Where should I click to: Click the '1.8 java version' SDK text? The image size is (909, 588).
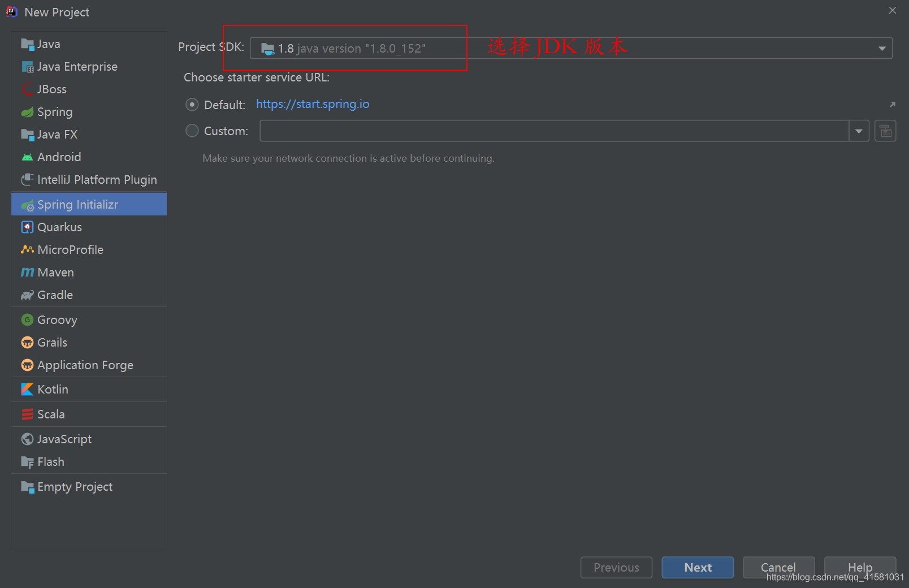(352, 49)
